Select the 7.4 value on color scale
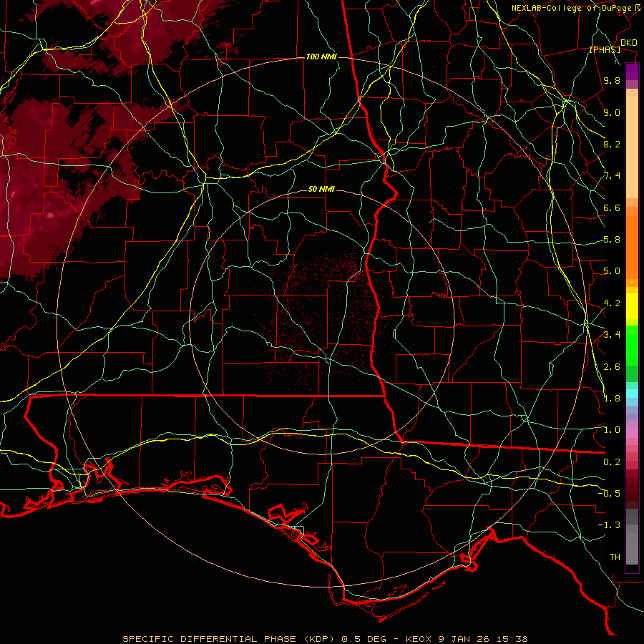This screenshot has height=644, width=644. pos(612,176)
